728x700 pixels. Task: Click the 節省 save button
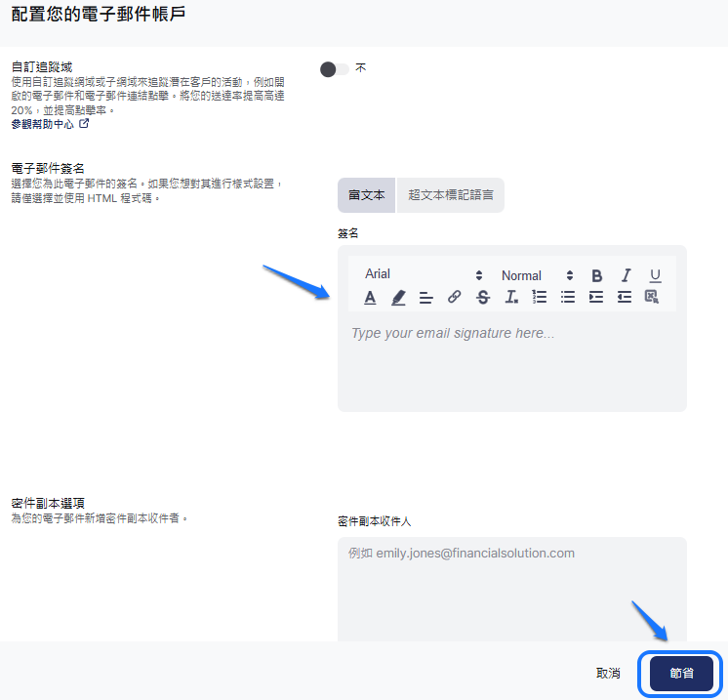681,674
